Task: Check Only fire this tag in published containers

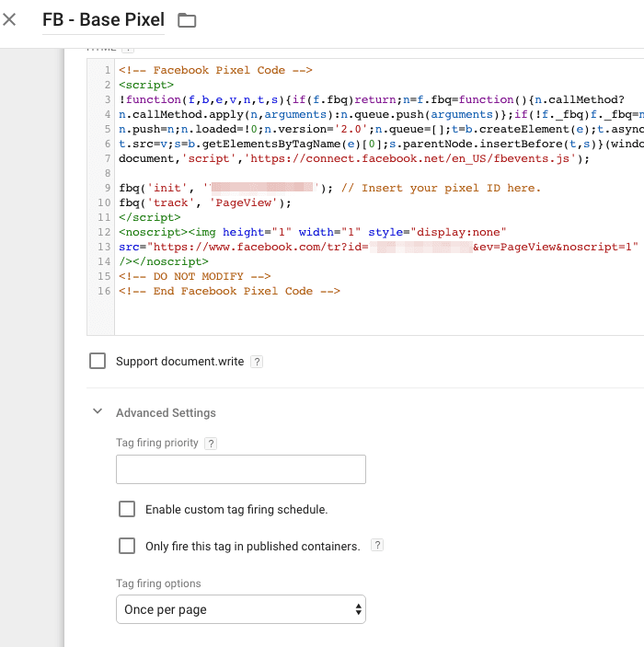Action: (127, 546)
